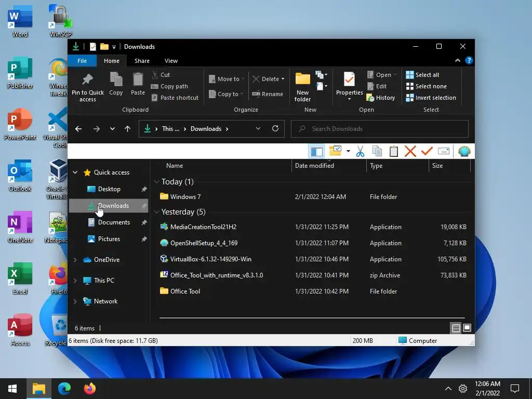This screenshot has height=399, width=532.
Task: Click the Move to button
Action: click(x=226, y=79)
